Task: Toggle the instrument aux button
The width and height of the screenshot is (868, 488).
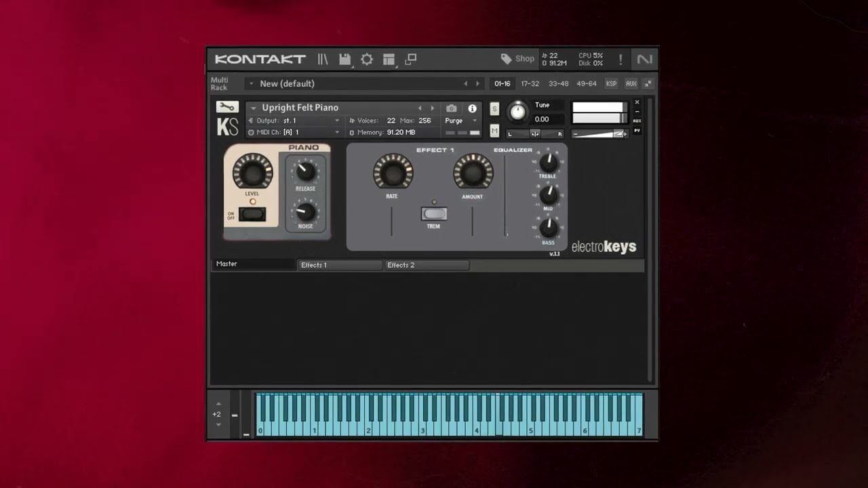Action: 637,121
